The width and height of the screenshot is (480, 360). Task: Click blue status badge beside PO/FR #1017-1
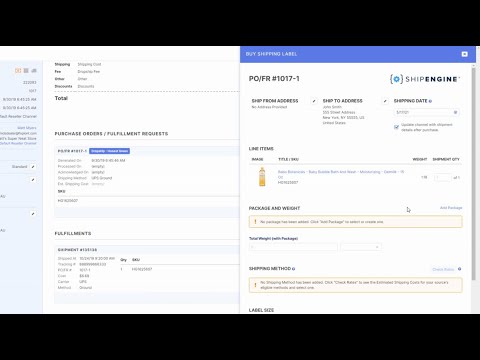click(109, 151)
